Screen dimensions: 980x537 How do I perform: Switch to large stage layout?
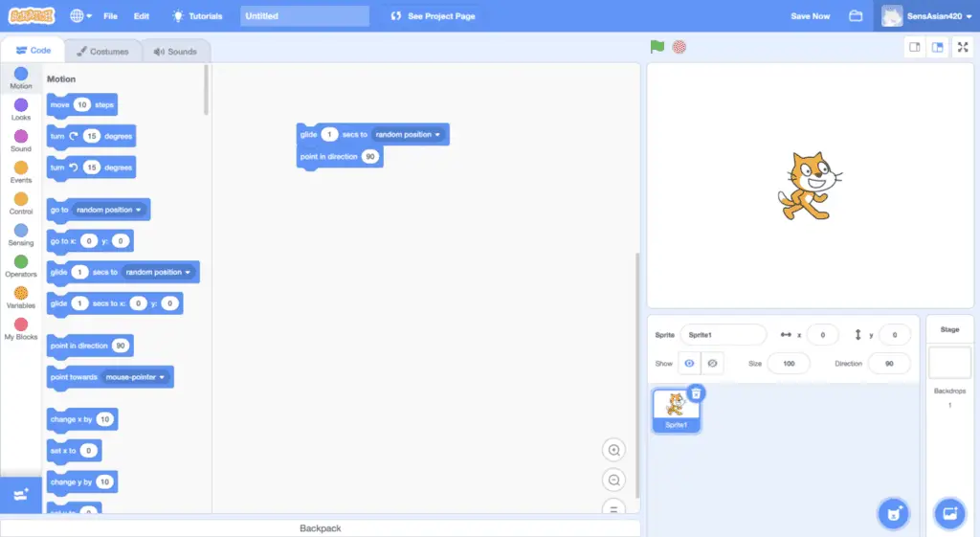click(x=938, y=48)
